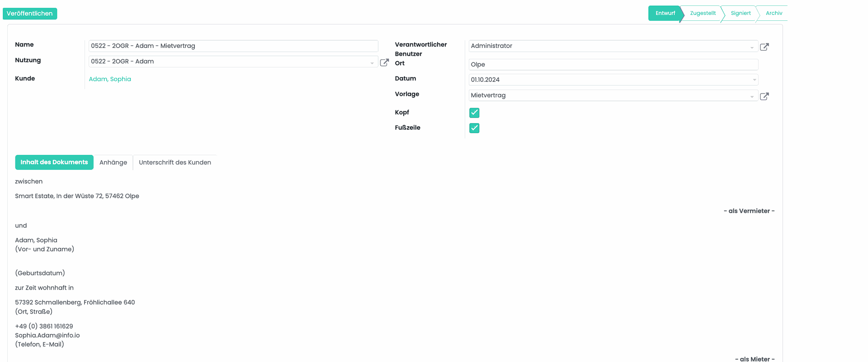This screenshot has height=362, width=868.
Task: Click into the Name input field
Action: (x=233, y=46)
